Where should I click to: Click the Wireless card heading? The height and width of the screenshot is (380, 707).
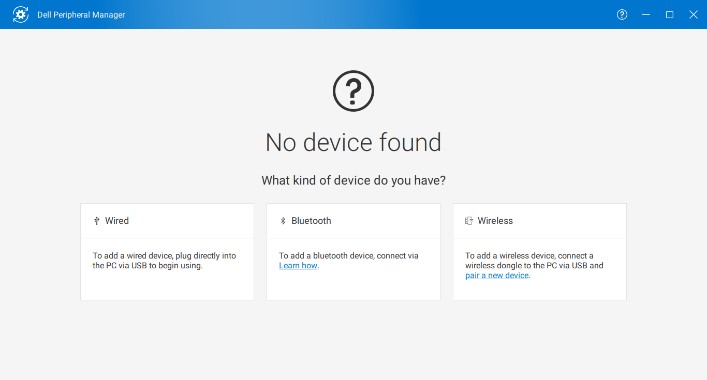tap(495, 221)
